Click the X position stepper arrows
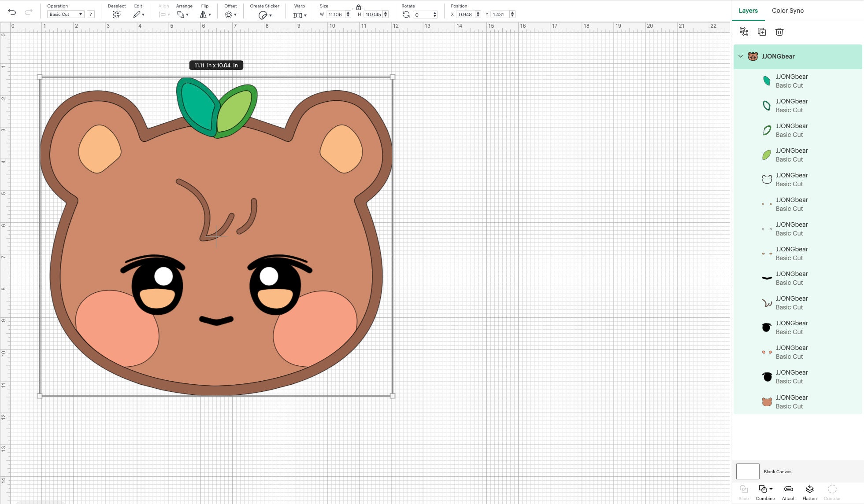This screenshot has height=504, width=864. click(478, 15)
